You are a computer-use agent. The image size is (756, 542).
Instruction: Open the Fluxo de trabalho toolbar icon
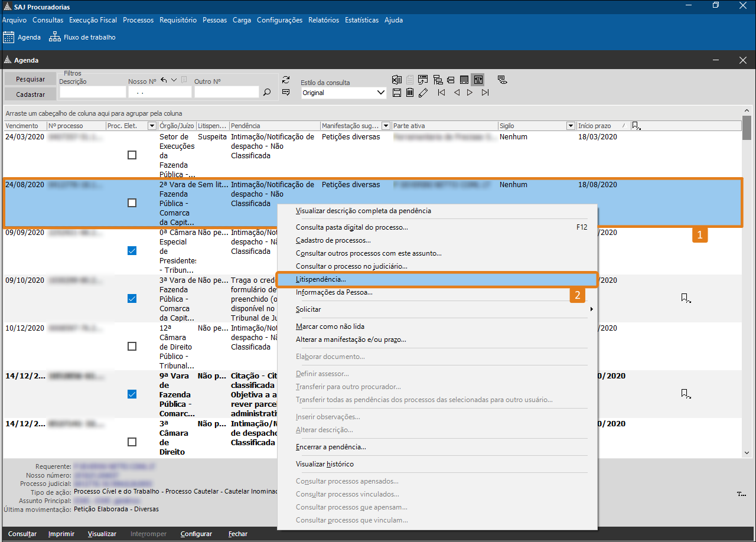click(x=55, y=37)
